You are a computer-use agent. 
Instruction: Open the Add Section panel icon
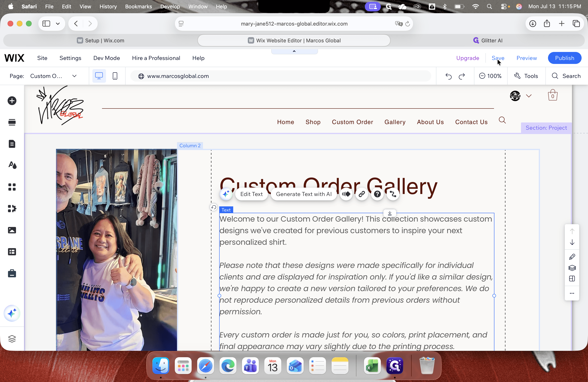click(x=12, y=122)
